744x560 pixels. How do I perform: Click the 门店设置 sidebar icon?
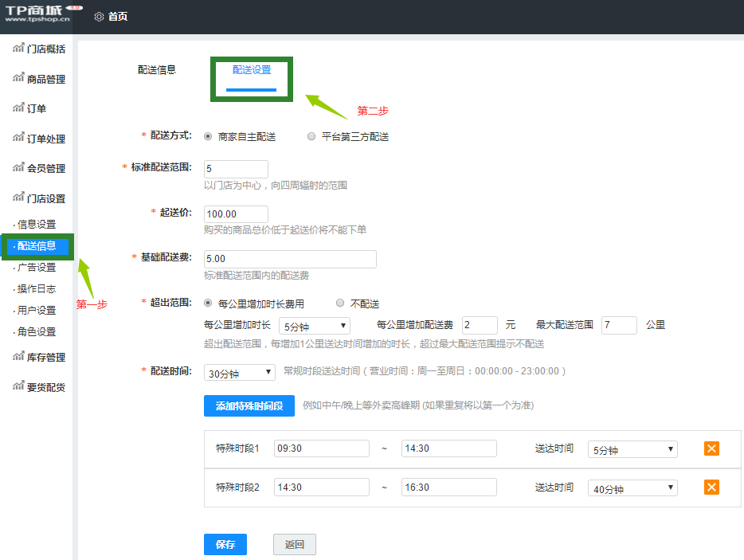pos(19,198)
